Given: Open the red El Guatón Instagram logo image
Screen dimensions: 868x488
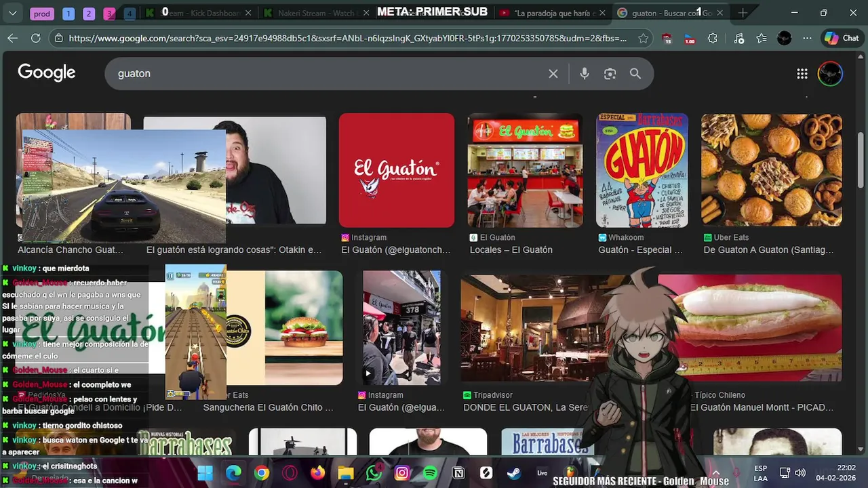Looking at the screenshot, I should tap(397, 170).
